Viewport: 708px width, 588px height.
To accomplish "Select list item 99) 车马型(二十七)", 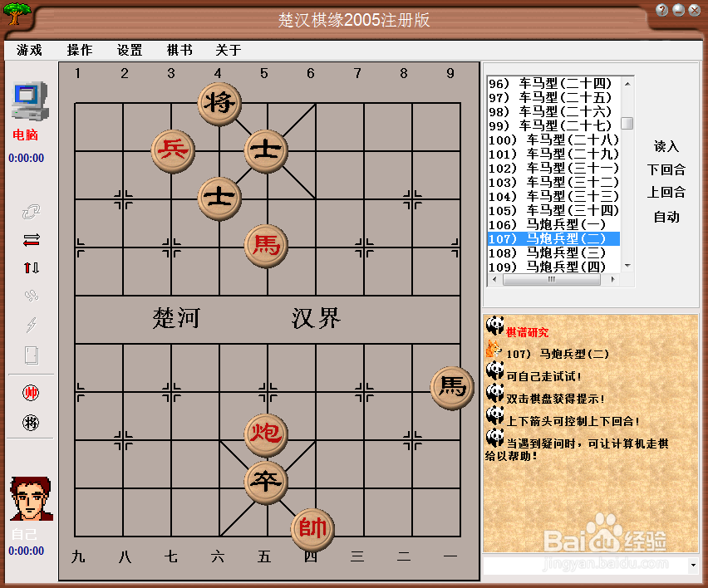I will 553,126.
